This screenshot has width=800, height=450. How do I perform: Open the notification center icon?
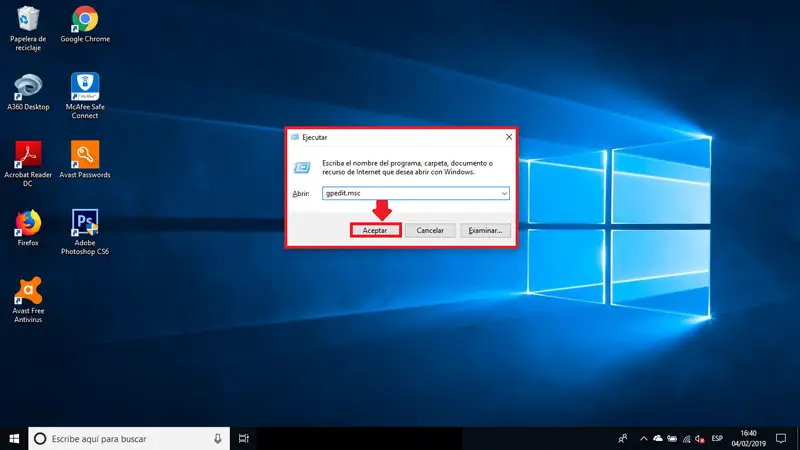click(x=781, y=438)
